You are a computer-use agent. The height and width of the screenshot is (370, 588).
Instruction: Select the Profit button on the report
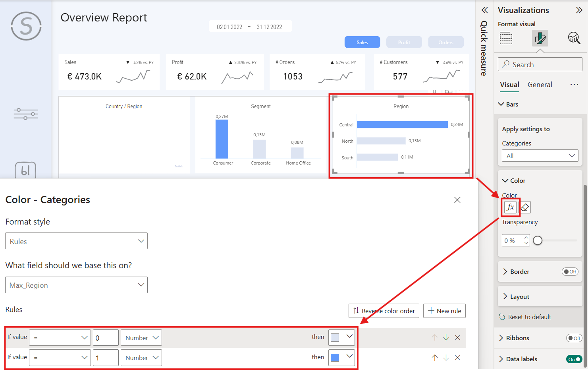[404, 42]
